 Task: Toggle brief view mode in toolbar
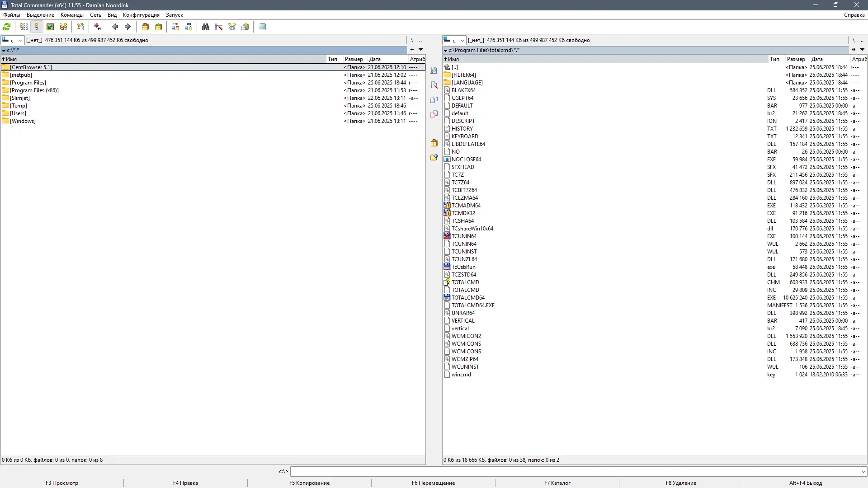(x=24, y=27)
